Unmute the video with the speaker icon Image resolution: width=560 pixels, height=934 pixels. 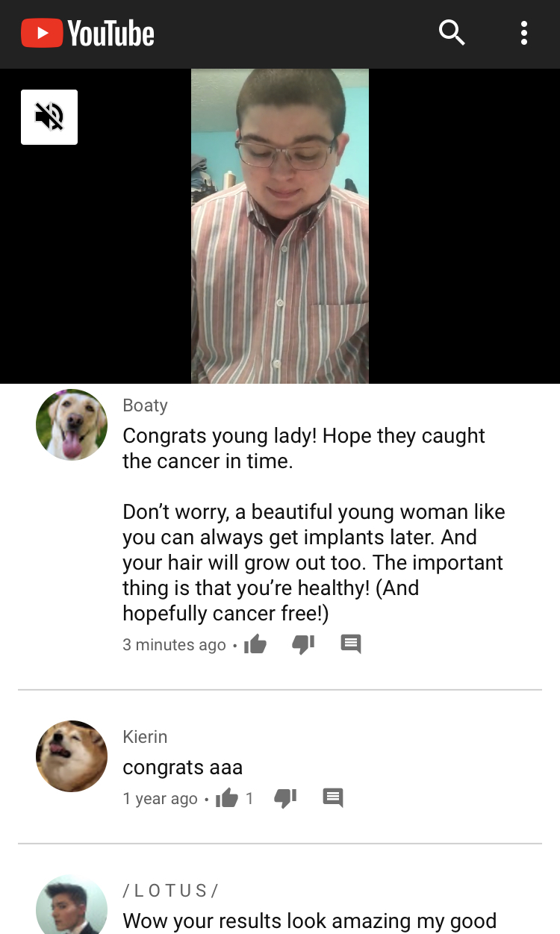click(49, 116)
